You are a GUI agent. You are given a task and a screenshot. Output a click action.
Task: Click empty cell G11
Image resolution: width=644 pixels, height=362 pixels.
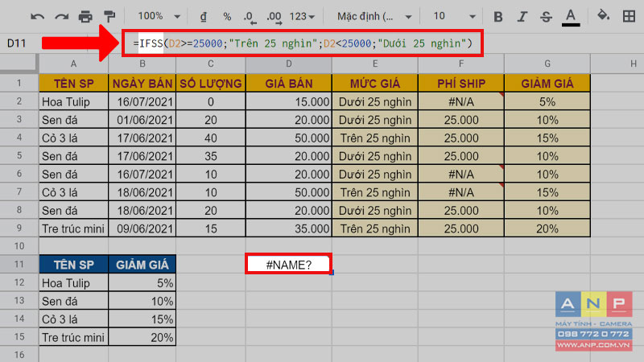(x=547, y=265)
